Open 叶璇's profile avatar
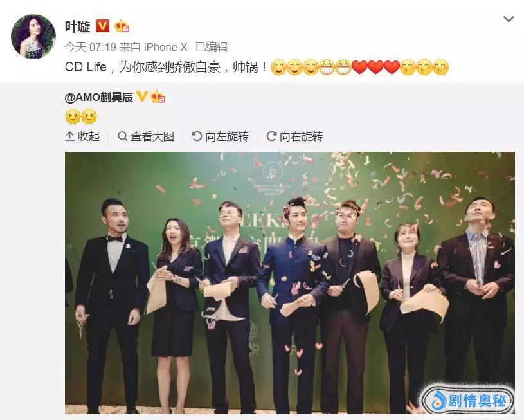This screenshot has height=420, width=524. click(x=33, y=37)
